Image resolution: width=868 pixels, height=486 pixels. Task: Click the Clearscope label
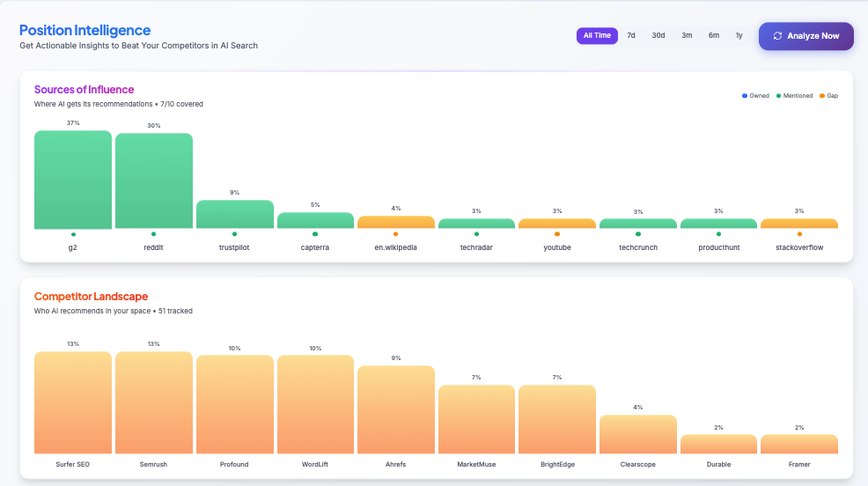(637, 464)
